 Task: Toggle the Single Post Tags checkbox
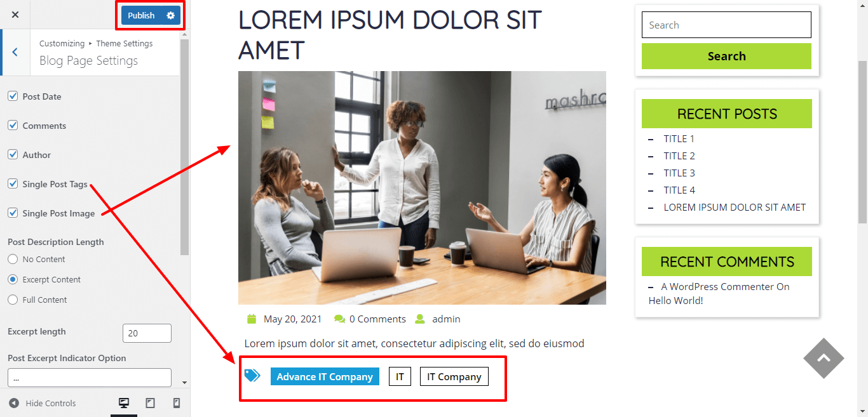tap(13, 184)
